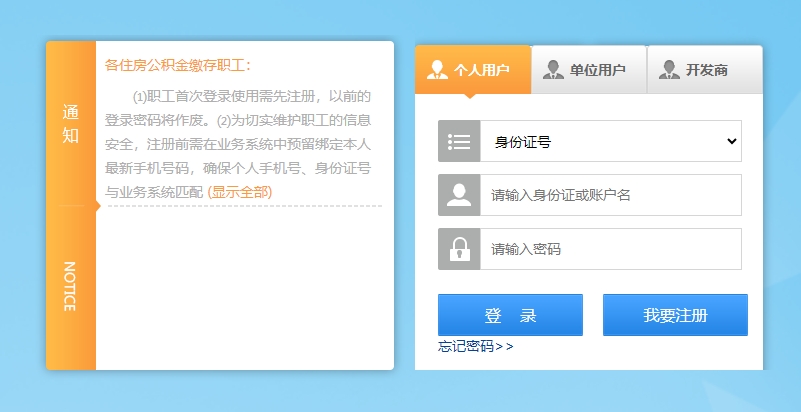The width and height of the screenshot is (801, 412).
Task: Select the vertical NOTICE text in sidebar
Action: pyautogui.click(x=70, y=286)
